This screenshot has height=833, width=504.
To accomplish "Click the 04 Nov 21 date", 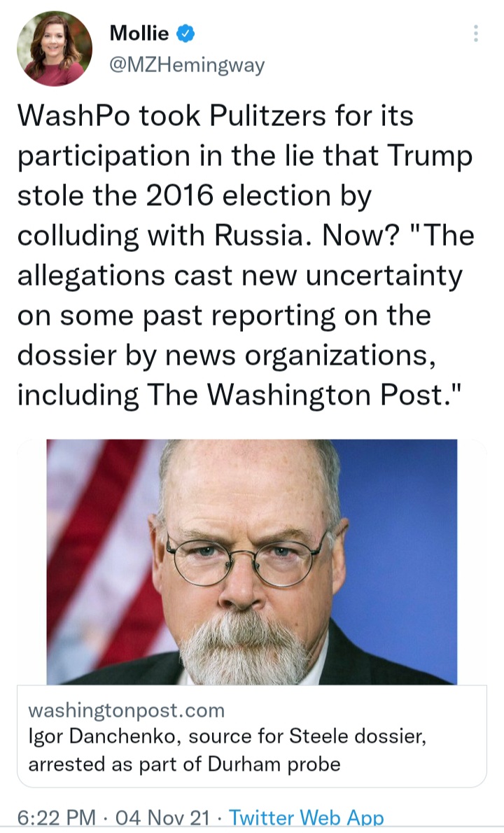I will 162,817.
